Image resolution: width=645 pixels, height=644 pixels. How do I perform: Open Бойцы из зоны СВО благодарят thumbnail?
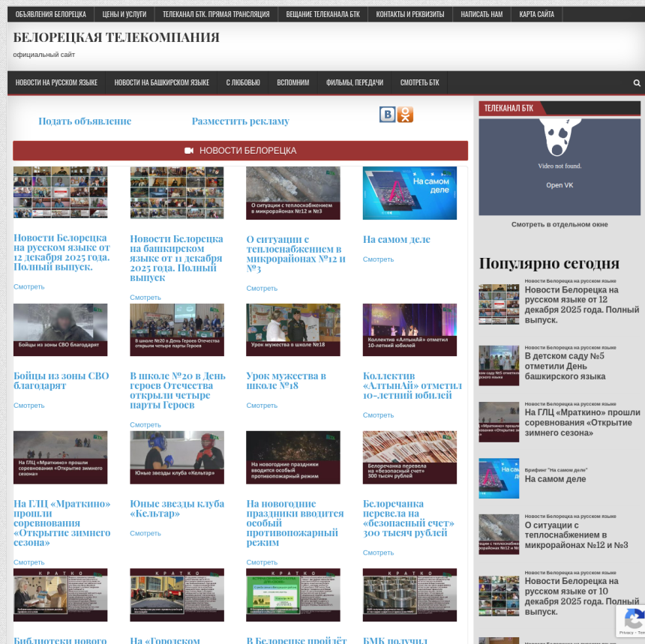[61, 330]
